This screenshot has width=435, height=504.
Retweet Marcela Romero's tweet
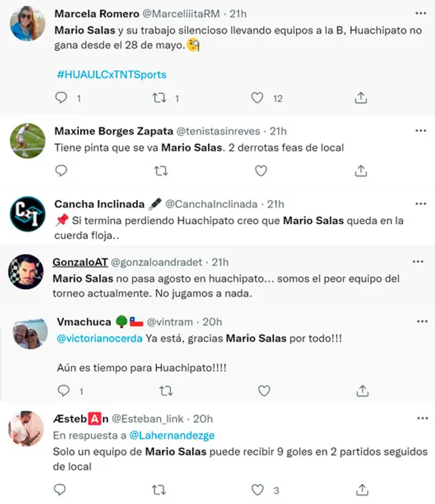point(160,99)
